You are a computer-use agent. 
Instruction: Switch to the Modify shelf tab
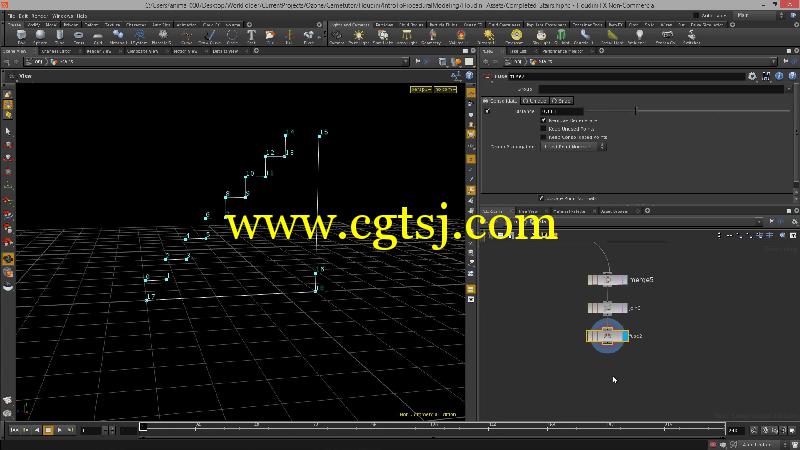34,24
